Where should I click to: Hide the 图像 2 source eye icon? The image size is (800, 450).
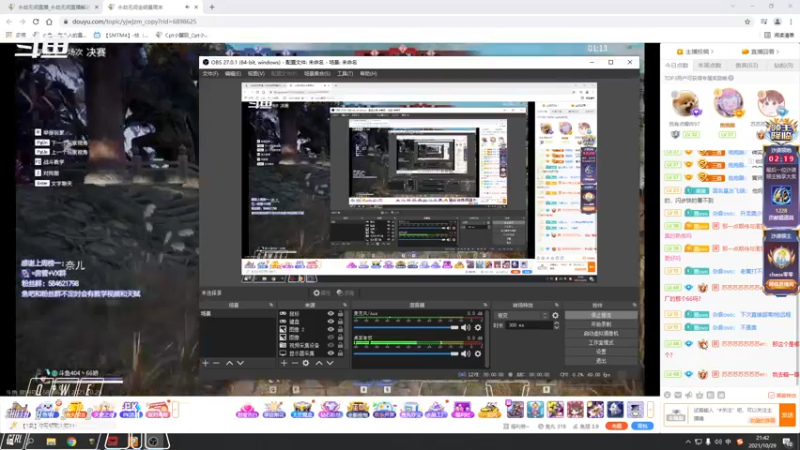(331, 330)
